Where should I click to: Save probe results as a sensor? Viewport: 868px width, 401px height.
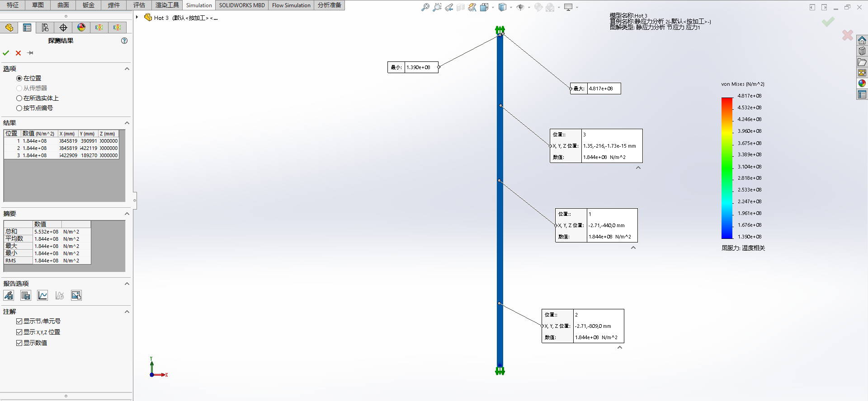tap(9, 295)
